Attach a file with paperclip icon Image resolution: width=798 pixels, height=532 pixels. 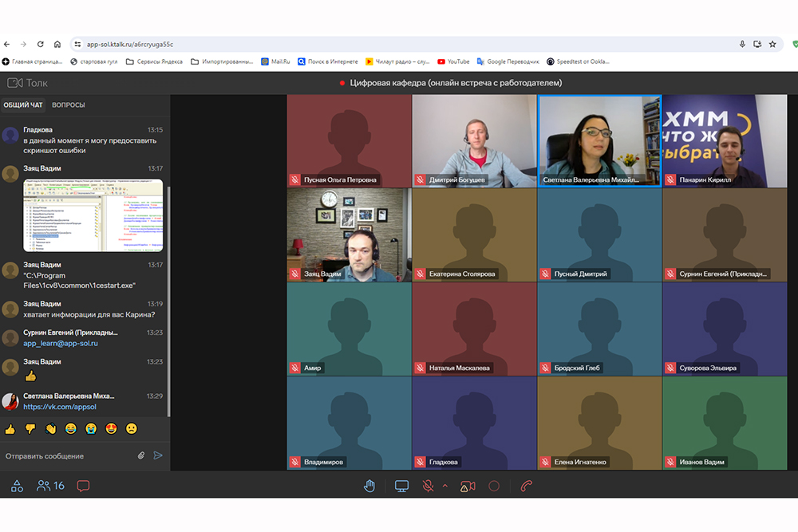click(141, 455)
